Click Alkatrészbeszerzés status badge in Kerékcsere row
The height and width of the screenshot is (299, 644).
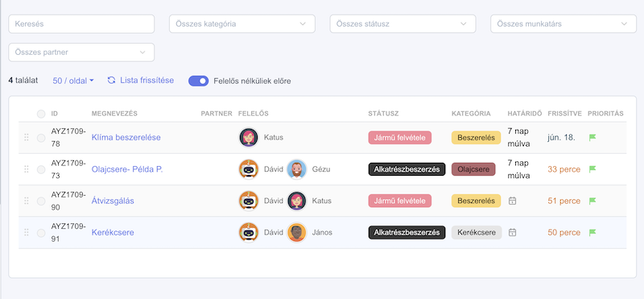[x=407, y=232]
